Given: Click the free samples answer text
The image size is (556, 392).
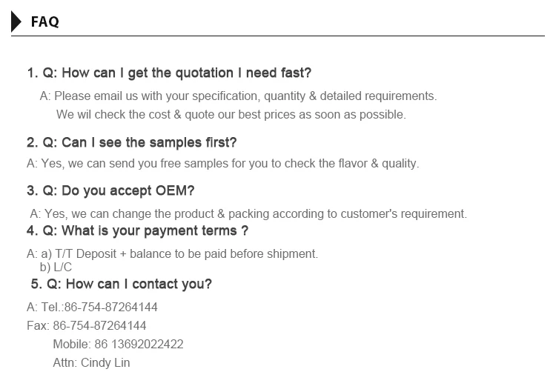Looking at the screenshot, I should (x=222, y=163).
